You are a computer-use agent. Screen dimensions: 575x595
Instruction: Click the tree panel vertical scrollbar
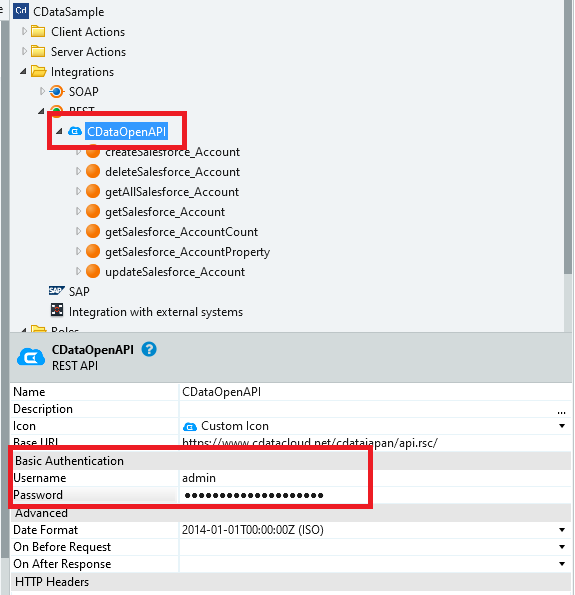click(567, 137)
